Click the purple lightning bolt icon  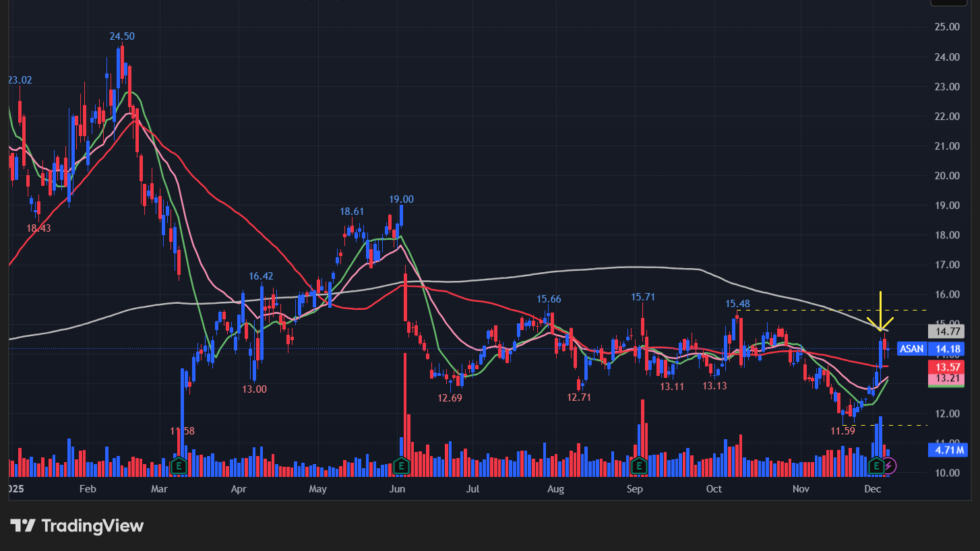click(890, 465)
